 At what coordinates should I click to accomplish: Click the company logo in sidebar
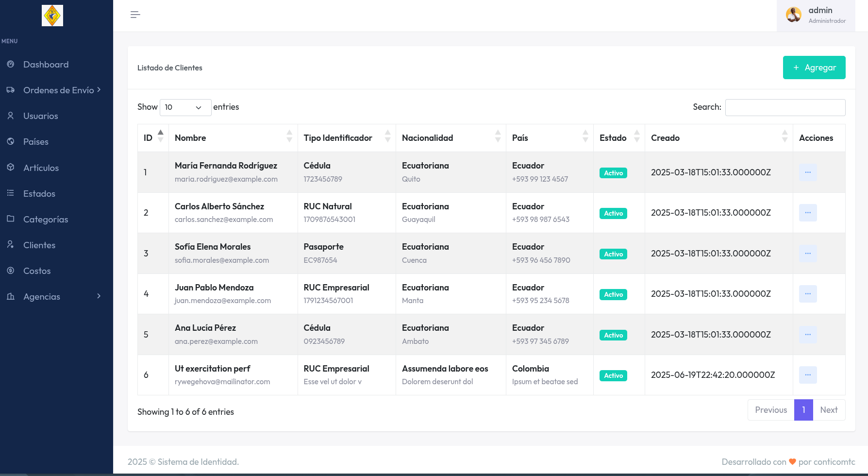(x=52, y=16)
